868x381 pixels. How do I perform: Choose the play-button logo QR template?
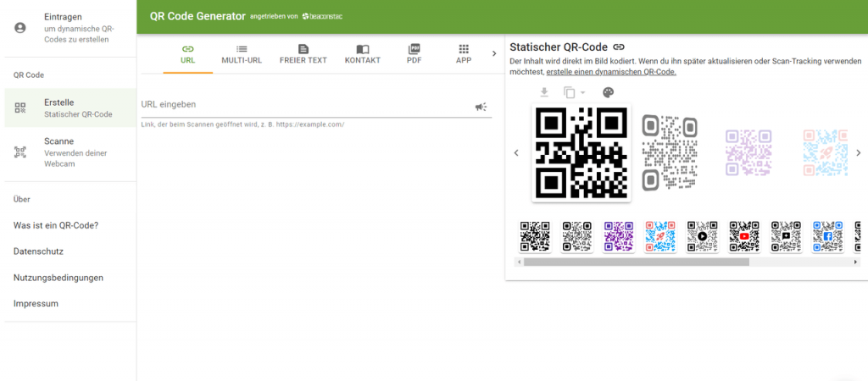[x=703, y=237]
